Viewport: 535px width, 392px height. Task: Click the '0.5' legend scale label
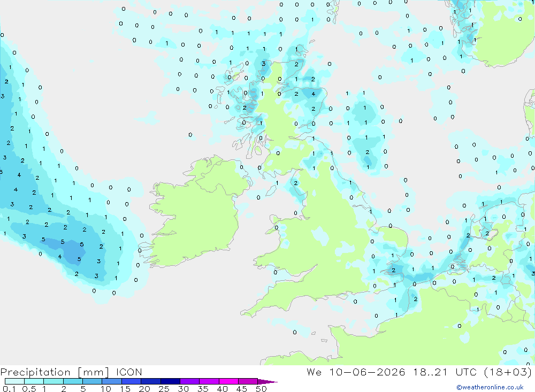(x=29, y=389)
